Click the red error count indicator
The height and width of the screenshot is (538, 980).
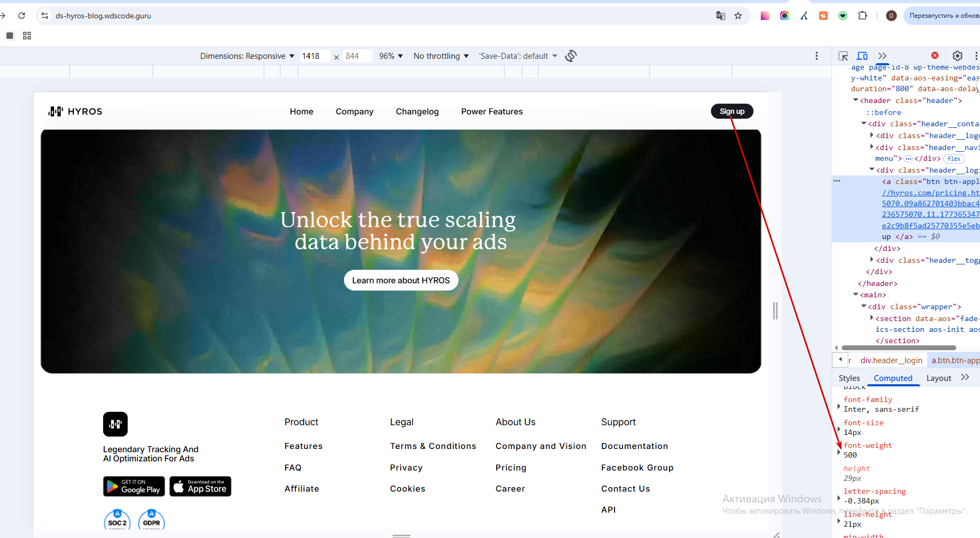click(x=935, y=56)
